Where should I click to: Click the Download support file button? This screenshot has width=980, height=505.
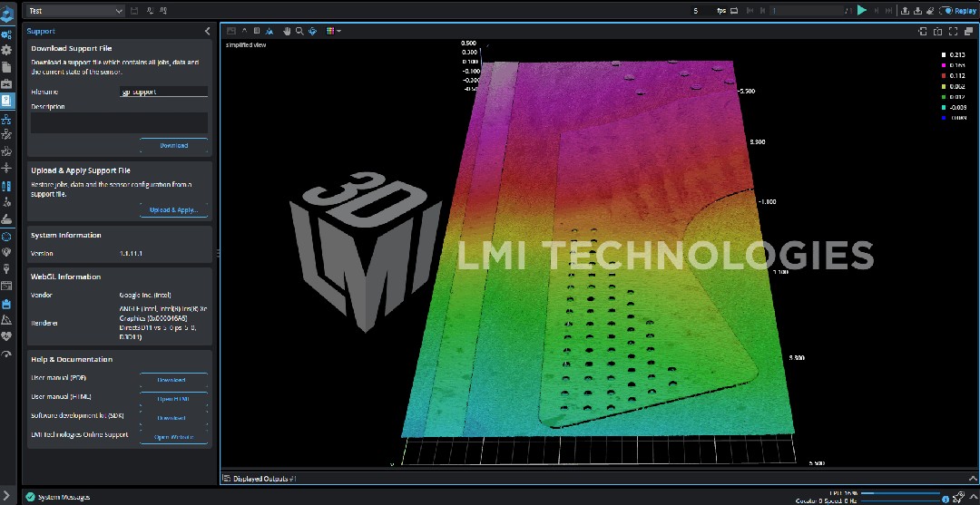(x=173, y=145)
